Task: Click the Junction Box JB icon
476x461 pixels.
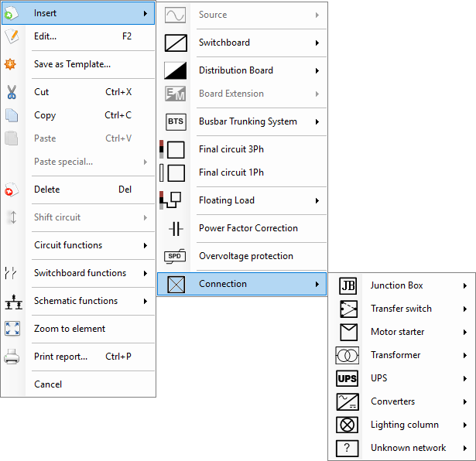Action: point(348,285)
